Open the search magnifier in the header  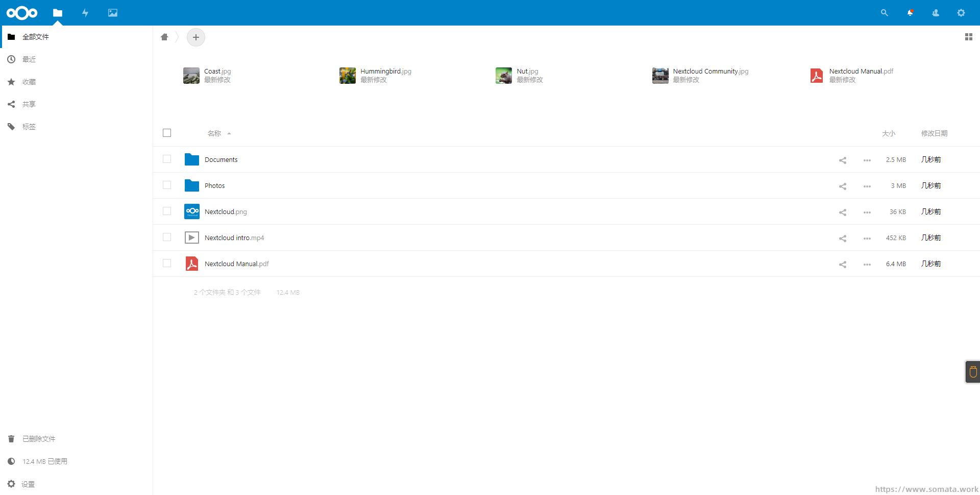pos(884,13)
